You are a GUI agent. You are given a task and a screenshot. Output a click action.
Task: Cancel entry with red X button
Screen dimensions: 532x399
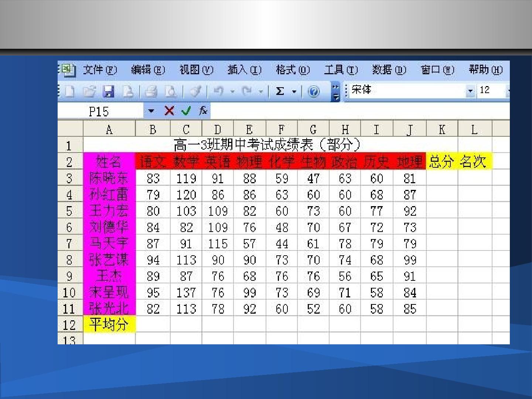tap(169, 110)
